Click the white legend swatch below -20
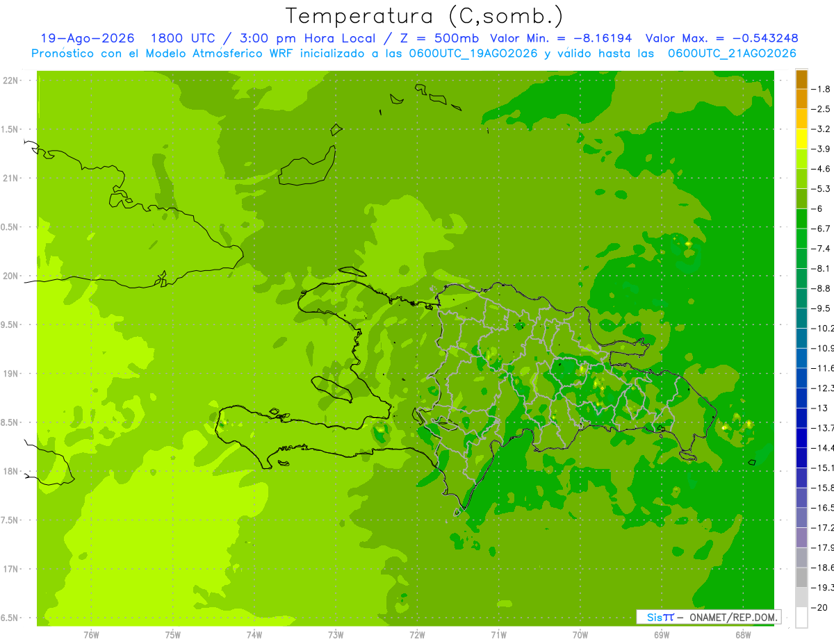834x644 pixels. tap(801, 618)
